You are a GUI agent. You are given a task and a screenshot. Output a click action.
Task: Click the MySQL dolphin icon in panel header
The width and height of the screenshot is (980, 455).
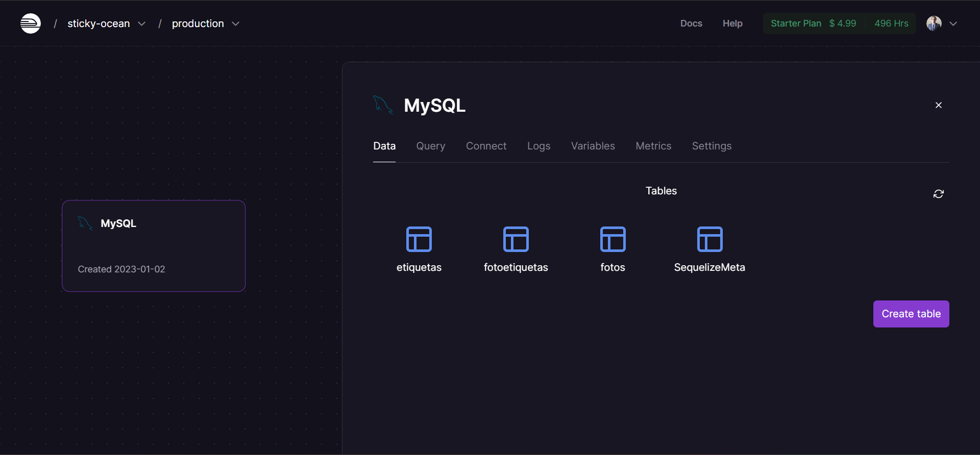point(383,105)
